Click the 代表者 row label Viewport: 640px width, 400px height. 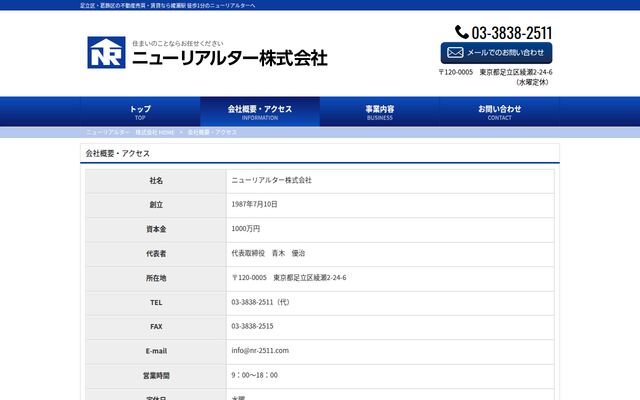click(156, 253)
